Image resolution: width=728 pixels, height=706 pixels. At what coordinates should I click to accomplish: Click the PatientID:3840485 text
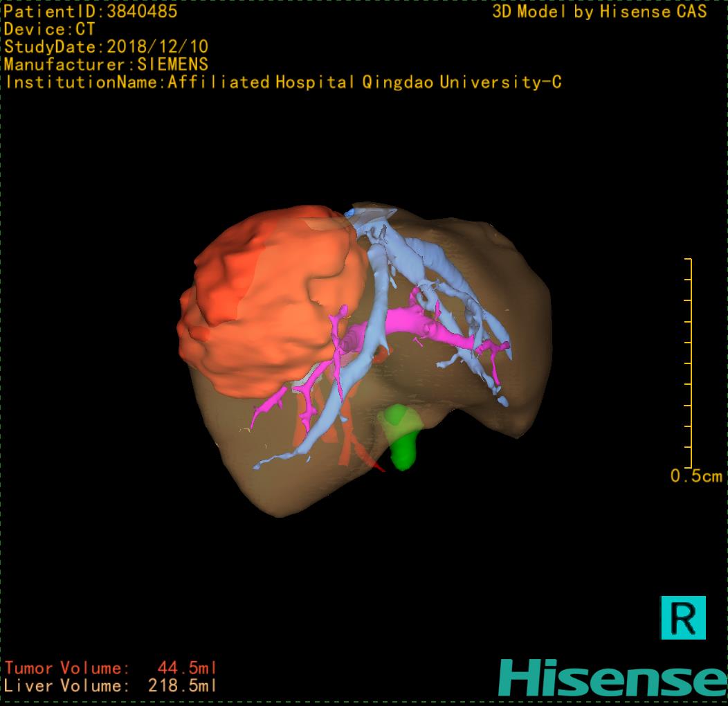coord(91,11)
